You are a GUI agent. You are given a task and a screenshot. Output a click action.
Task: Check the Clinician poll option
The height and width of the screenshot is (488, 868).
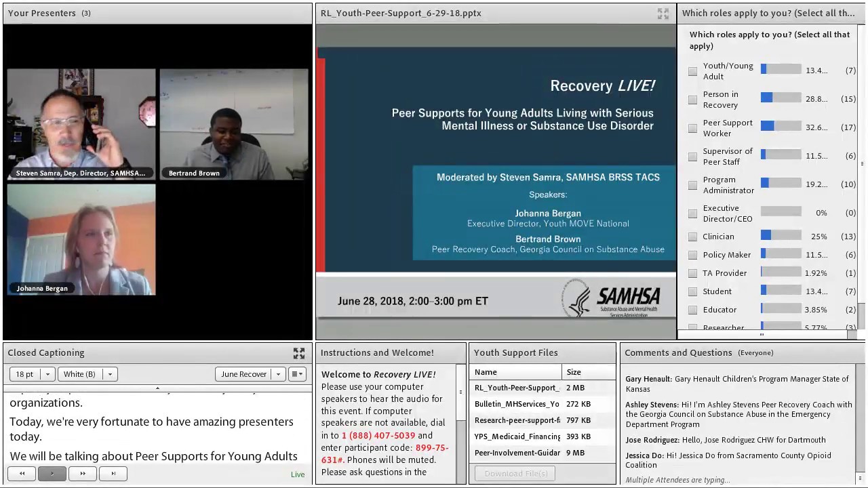point(692,237)
